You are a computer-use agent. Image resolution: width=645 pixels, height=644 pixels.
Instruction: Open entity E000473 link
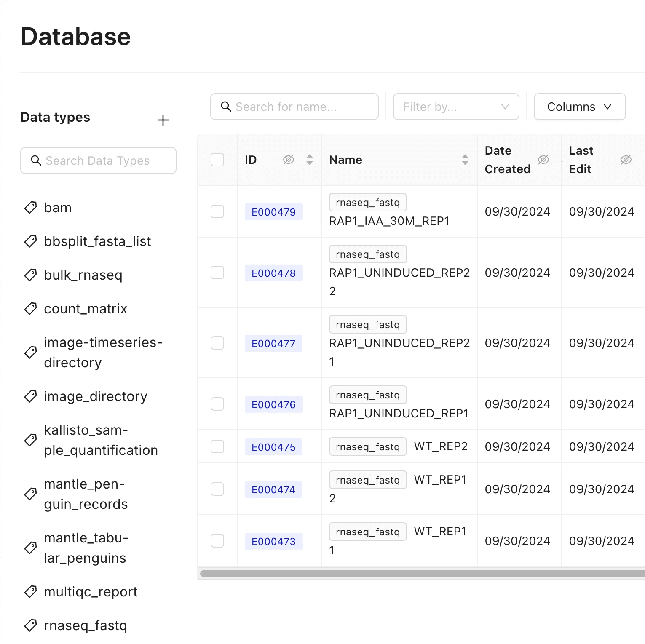[274, 541]
